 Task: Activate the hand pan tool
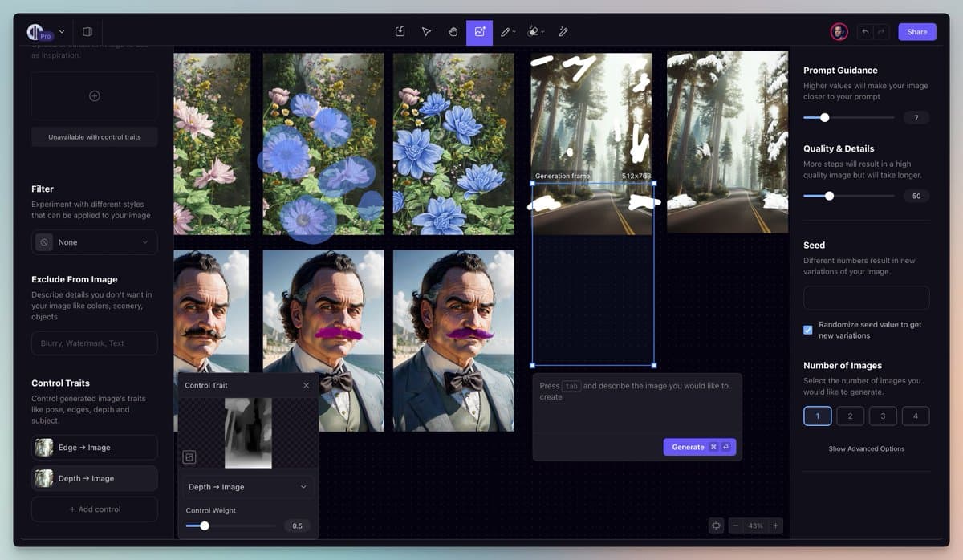click(x=453, y=32)
